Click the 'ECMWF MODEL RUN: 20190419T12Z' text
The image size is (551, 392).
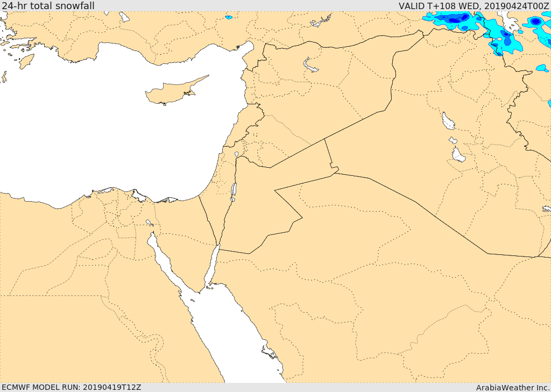coord(72,387)
